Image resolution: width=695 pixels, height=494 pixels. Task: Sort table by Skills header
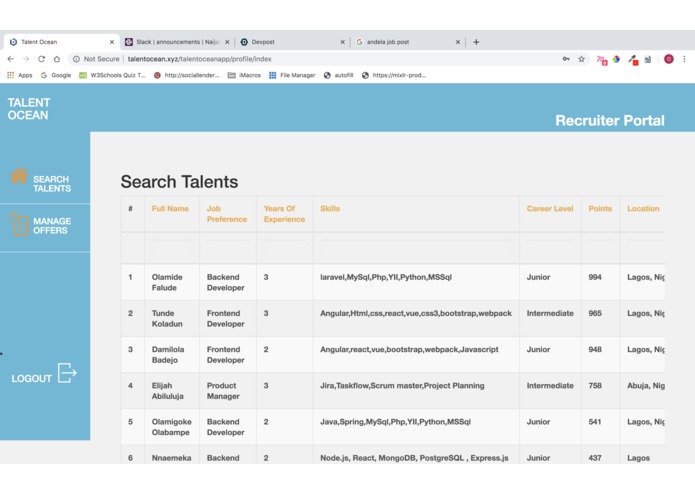(330, 209)
